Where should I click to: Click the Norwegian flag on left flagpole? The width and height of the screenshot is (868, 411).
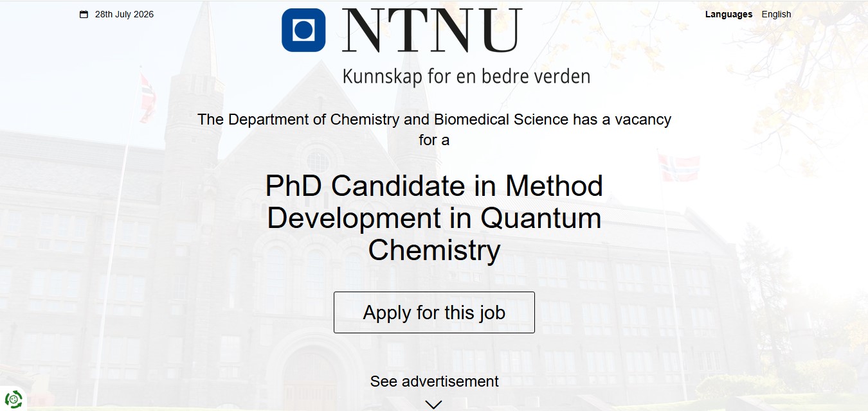(x=147, y=97)
